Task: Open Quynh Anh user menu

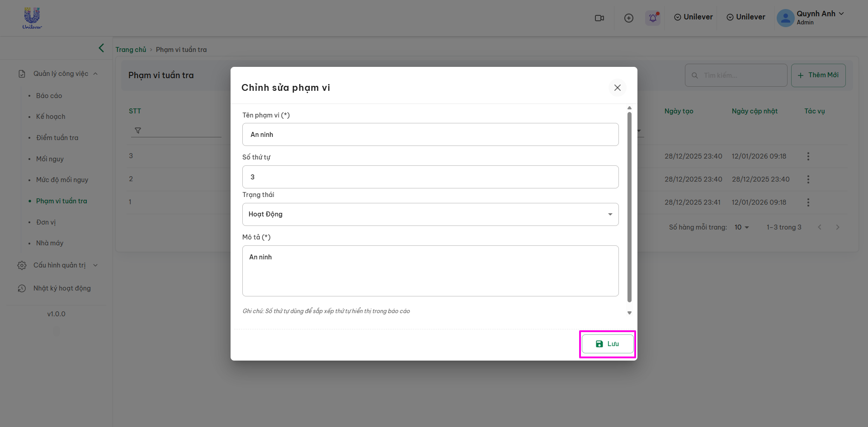Action: pyautogui.click(x=811, y=18)
